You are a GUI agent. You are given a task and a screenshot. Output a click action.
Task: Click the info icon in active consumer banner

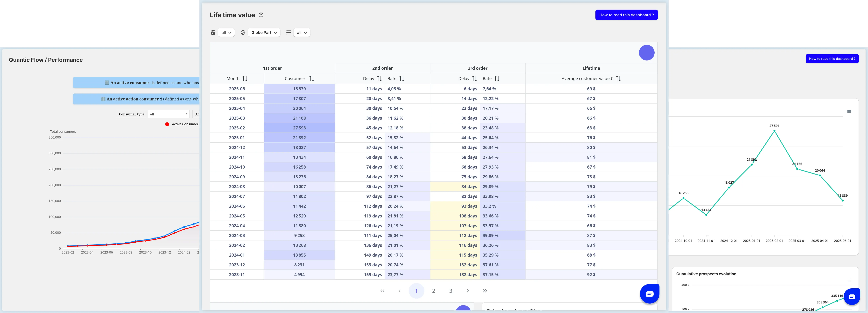(x=107, y=83)
